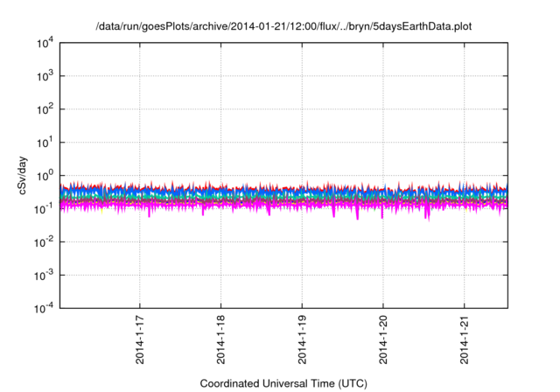The height and width of the screenshot is (392, 560).
Task: Click the 2014-1-17 date tick label
Action: [140, 339]
